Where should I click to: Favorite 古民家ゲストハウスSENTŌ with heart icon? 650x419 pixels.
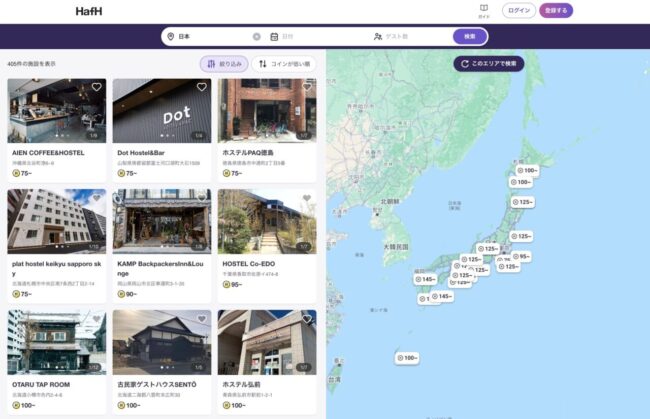(202, 318)
